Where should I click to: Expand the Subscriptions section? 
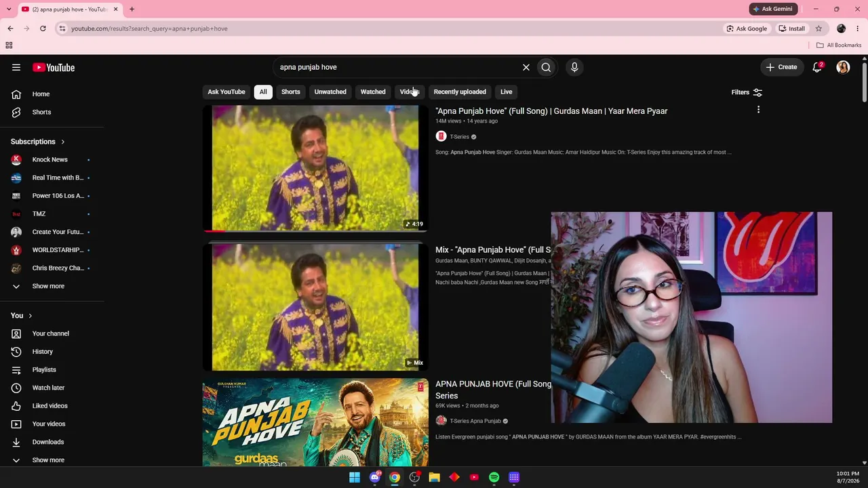click(x=38, y=142)
